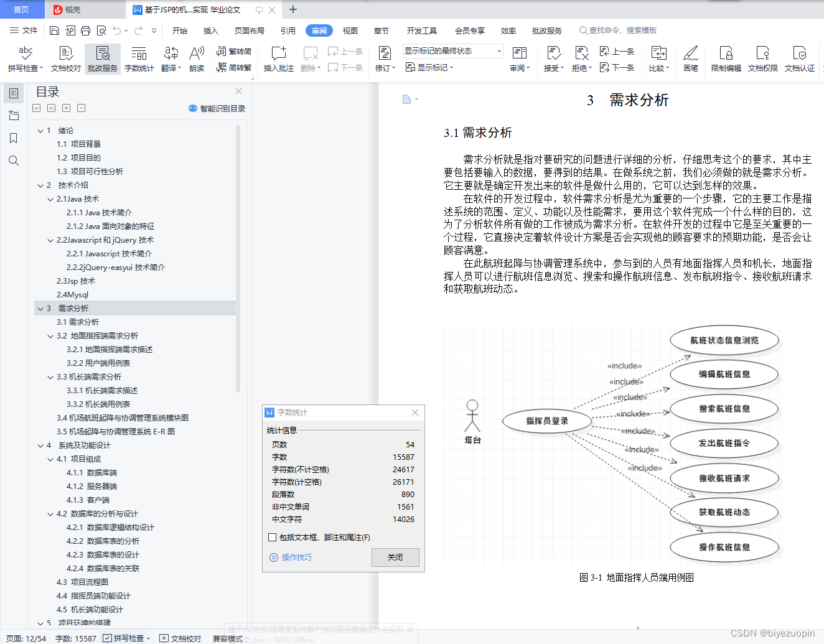Open the 文件 menu
The image size is (824, 644).
coord(24,30)
